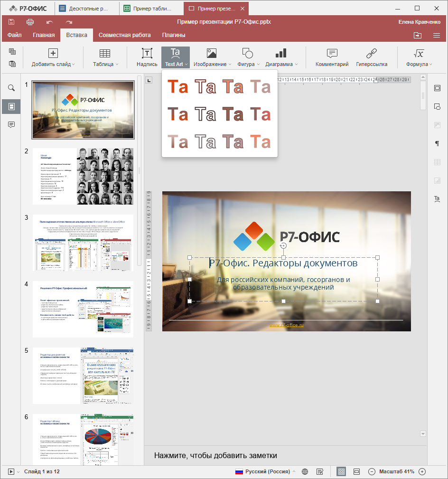Click the fit width button

coord(356,472)
